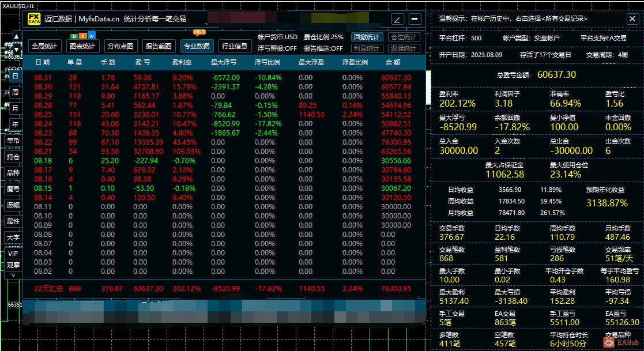The height and width of the screenshot is (351, 644).
Task: Click the floating loss value -6572.09
Action: click(225, 78)
